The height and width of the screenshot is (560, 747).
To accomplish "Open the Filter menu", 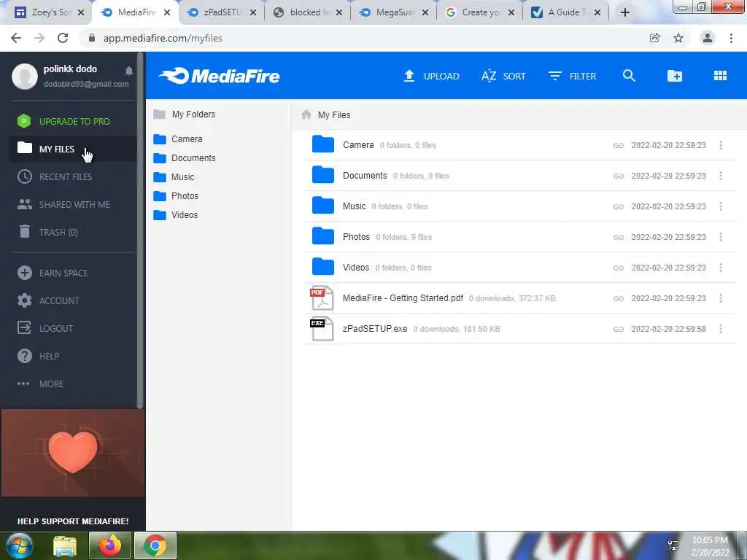I will click(572, 76).
